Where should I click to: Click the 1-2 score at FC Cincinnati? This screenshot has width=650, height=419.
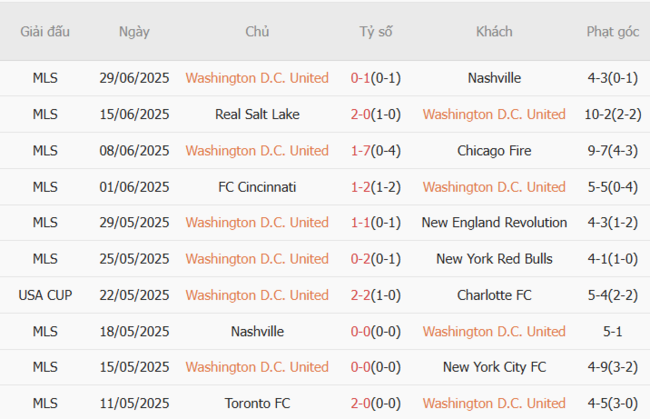[x=361, y=186]
